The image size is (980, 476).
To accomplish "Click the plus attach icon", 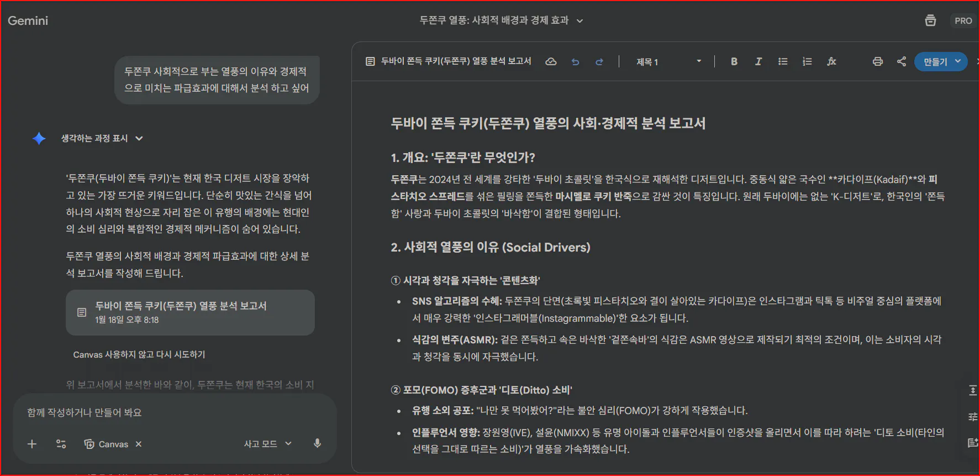I will (32, 444).
